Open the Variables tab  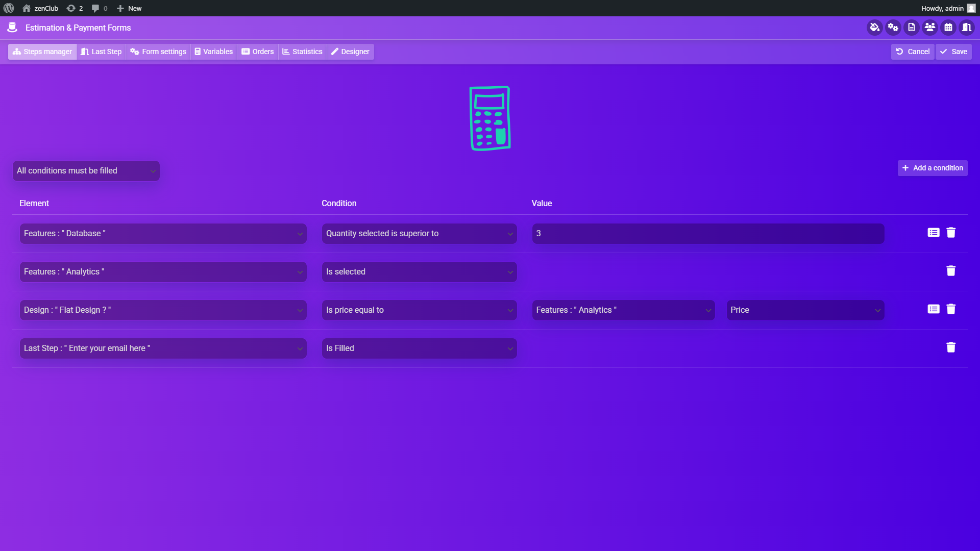(214, 52)
